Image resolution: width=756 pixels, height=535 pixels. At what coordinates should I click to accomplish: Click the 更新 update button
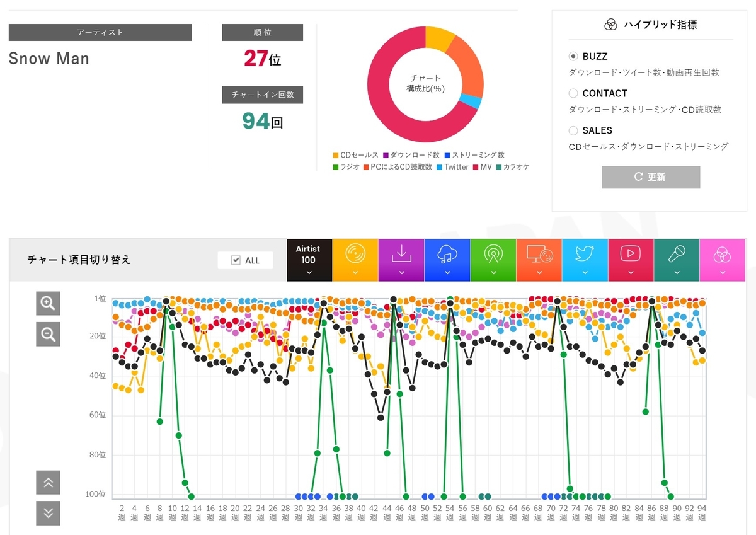651,177
